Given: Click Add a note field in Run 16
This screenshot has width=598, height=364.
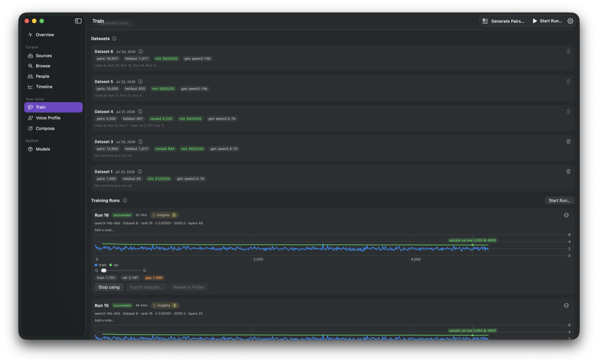Looking at the screenshot, I should [x=104, y=230].
